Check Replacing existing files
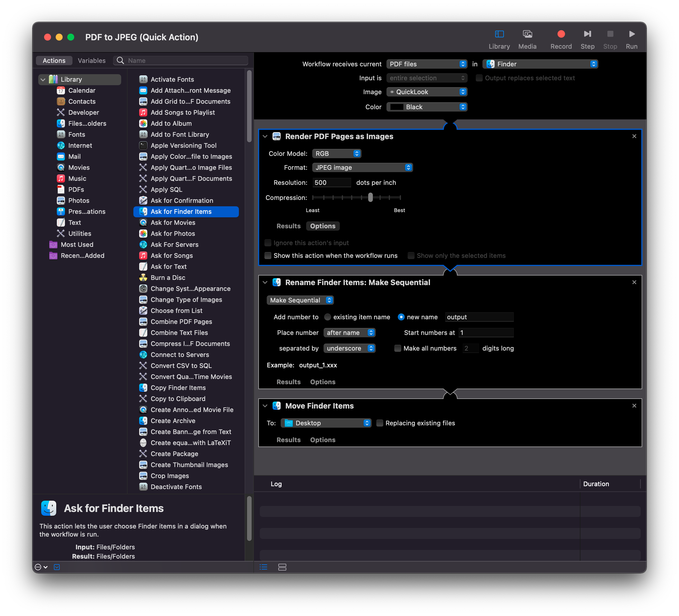This screenshot has width=679, height=616. tap(380, 423)
